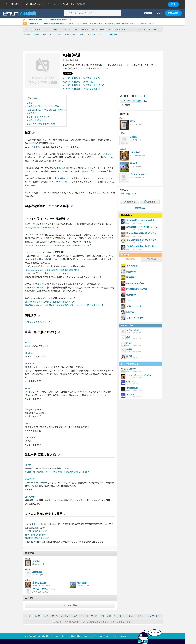The image size is (196, 644).
Task: Click the コメントを見る button
Action: (70, 606)
